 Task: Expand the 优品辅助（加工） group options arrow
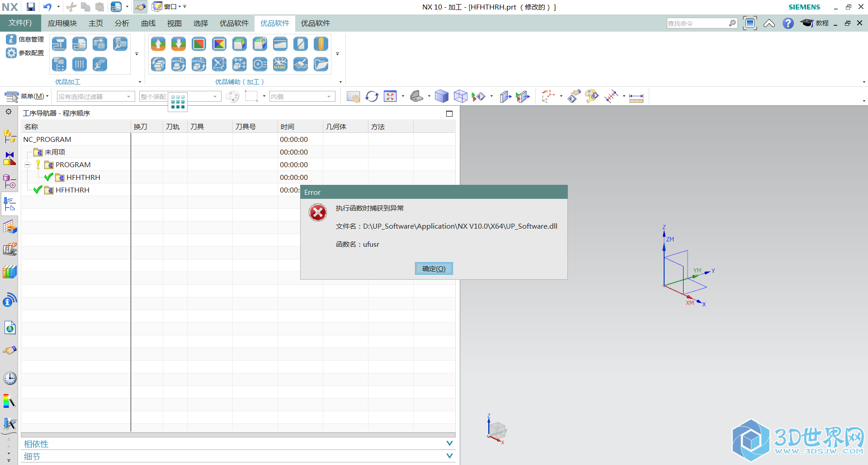pyautogui.click(x=340, y=82)
